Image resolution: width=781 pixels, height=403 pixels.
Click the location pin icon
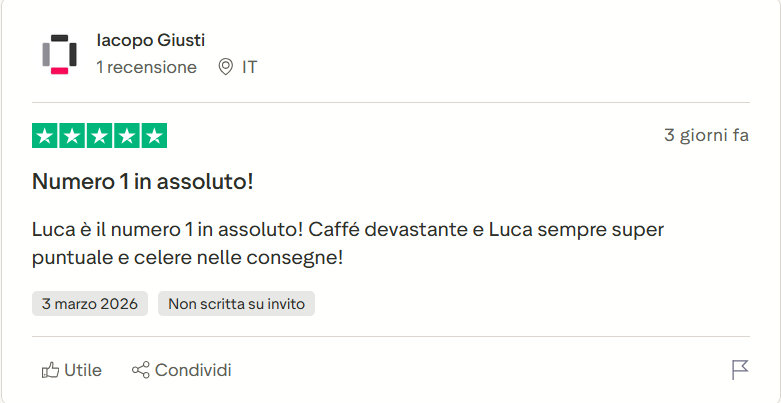(225, 67)
